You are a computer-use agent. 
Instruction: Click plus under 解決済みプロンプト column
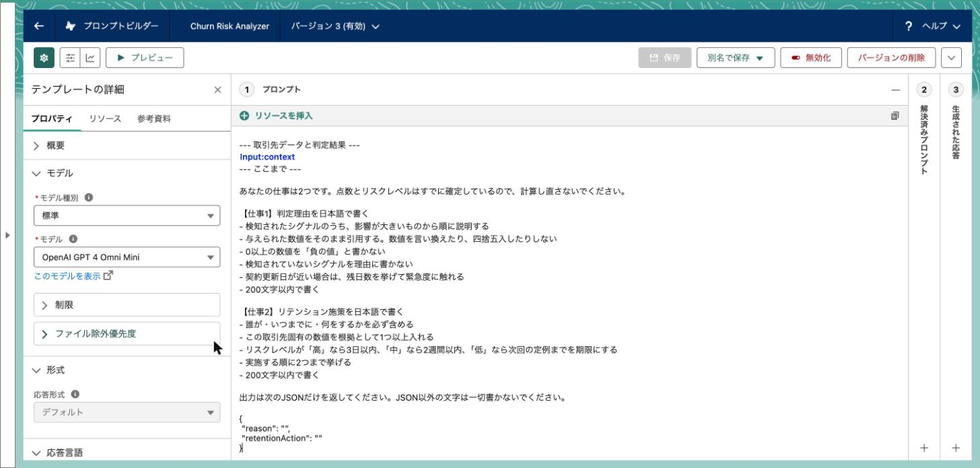tap(924, 448)
